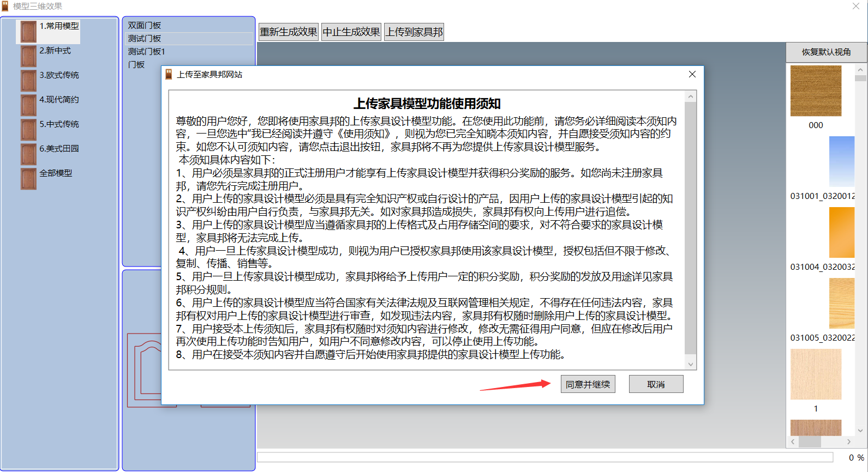Choose the 3.欧式传统 category
The height and width of the screenshot is (472, 868).
[59, 75]
